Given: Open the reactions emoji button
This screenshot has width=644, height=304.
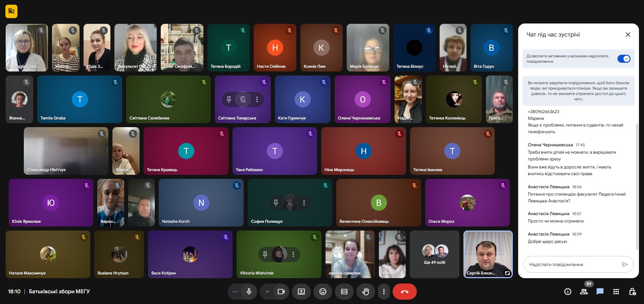Looking at the screenshot, I should [x=323, y=292].
